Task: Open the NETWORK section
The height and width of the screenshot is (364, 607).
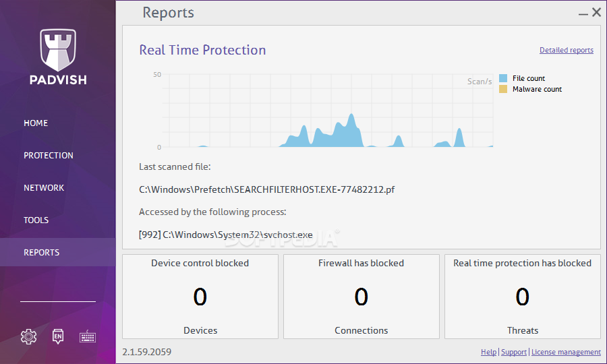Action: (44, 187)
